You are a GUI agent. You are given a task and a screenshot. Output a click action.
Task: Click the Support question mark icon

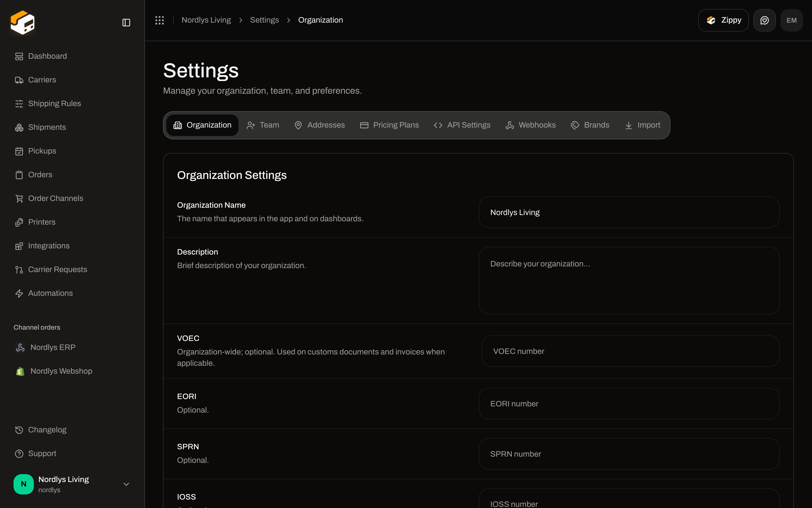click(x=19, y=454)
